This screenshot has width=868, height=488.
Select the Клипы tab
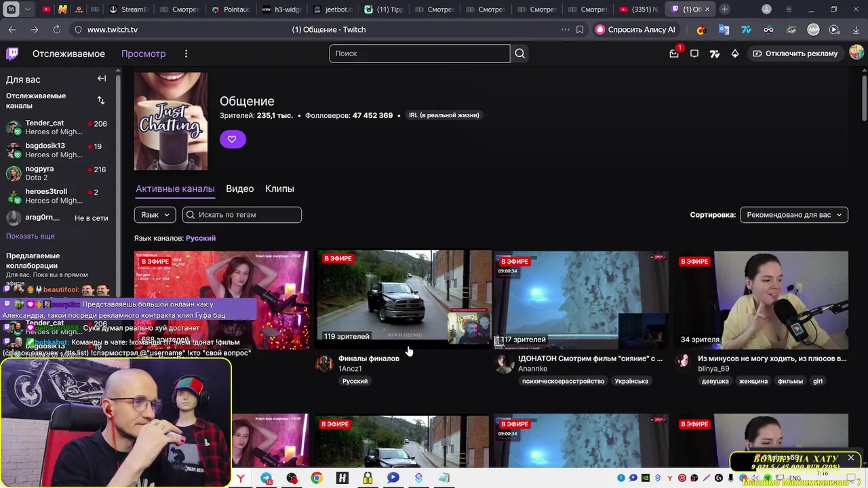[279, 188]
